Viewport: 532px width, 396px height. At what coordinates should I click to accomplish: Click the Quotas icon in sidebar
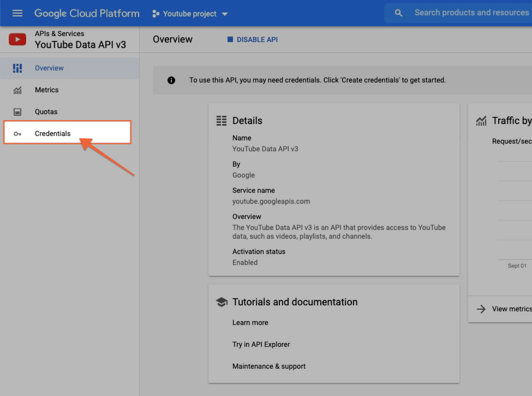[x=17, y=112]
